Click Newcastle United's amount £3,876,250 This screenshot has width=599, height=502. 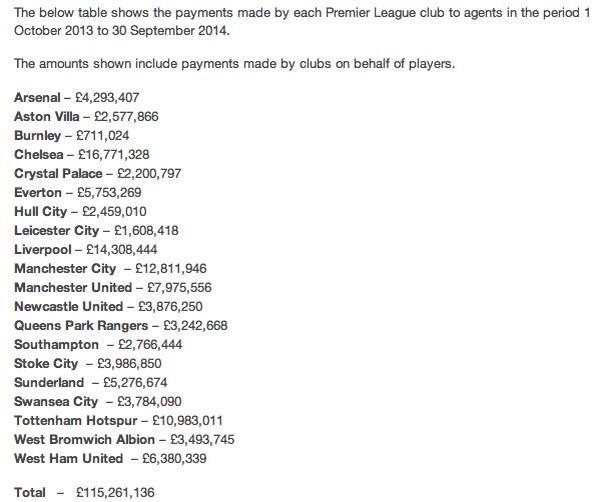(x=170, y=306)
